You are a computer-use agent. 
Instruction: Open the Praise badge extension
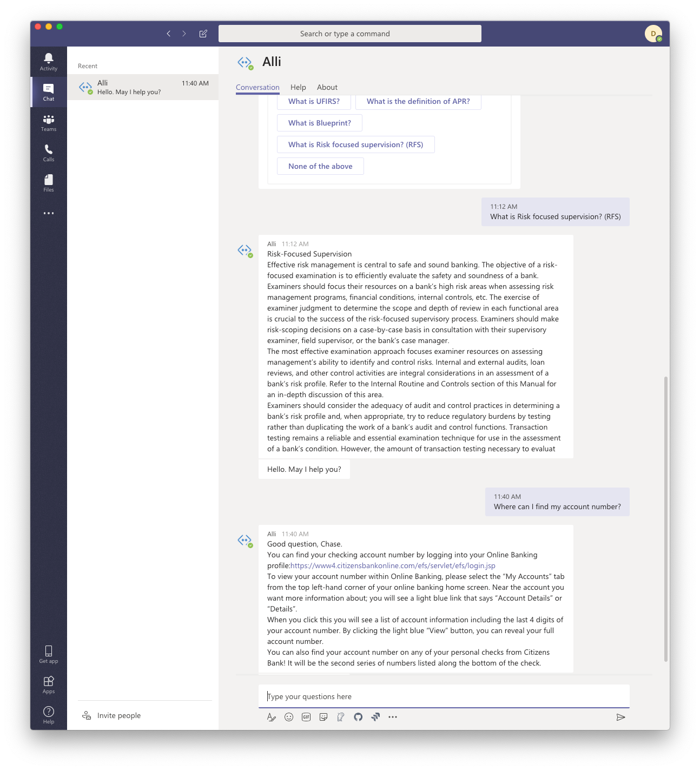[341, 717]
